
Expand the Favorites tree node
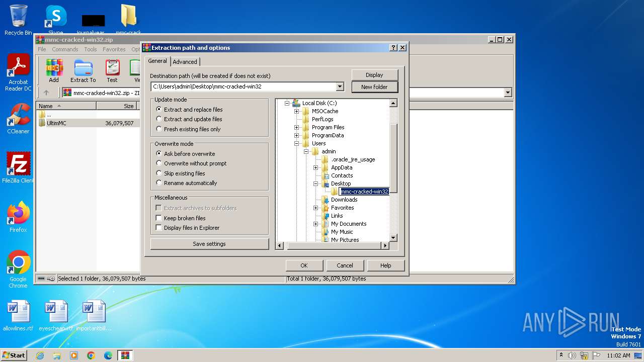(315, 208)
